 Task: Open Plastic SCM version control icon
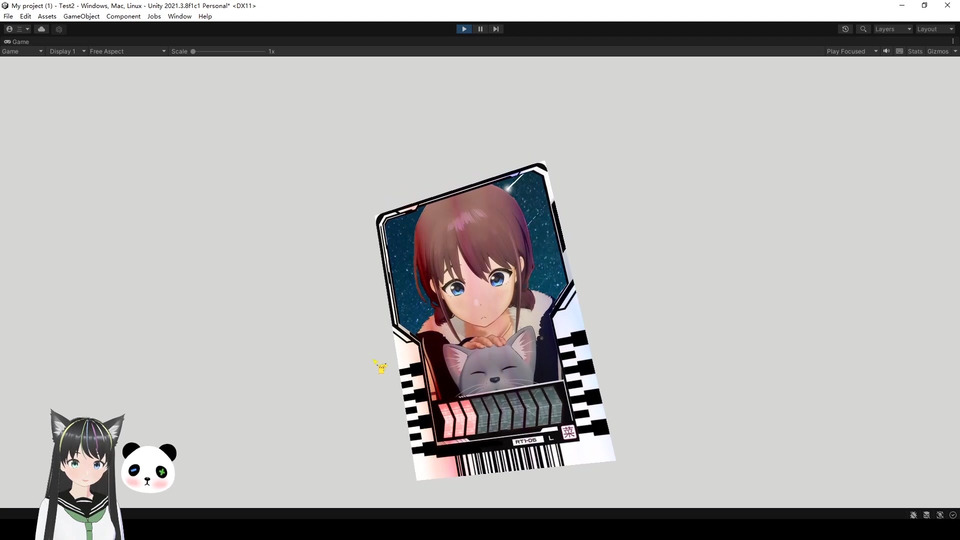click(x=59, y=29)
